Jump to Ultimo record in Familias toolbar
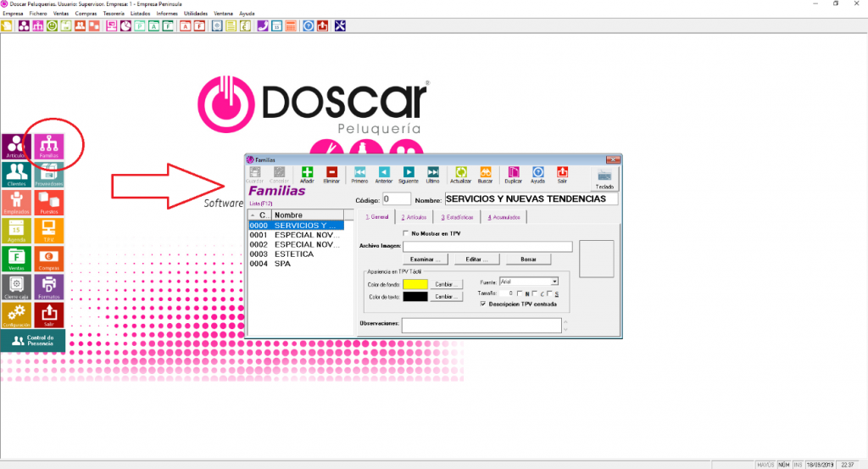Screen dimensions: 868x469 (432, 175)
